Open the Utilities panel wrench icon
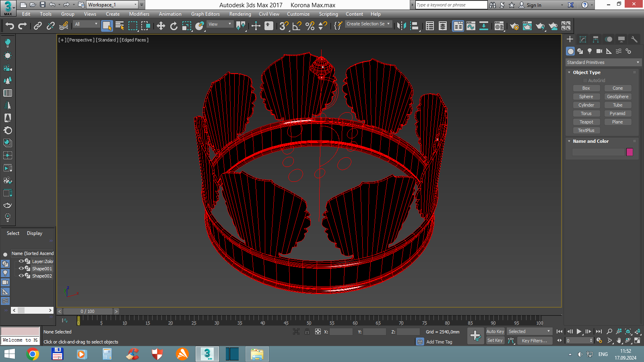The width and height of the screenshot is (644, 362). [634, 39]
